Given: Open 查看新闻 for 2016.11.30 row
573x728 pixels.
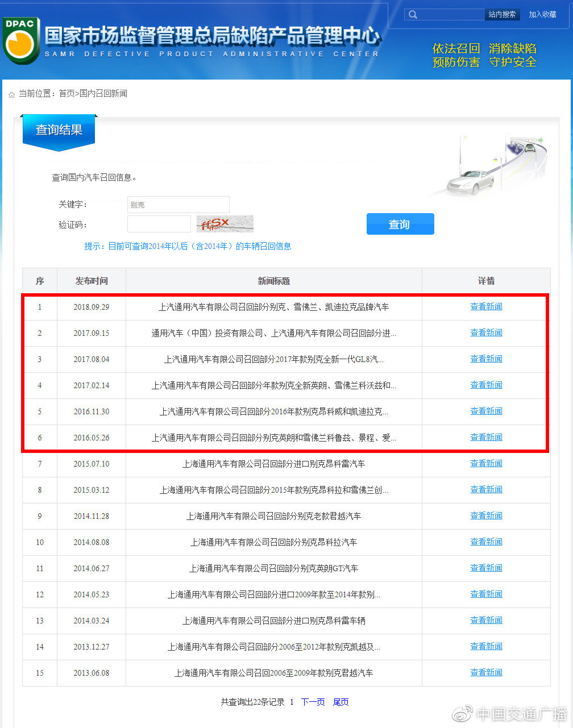Looking at the screenshot, I should (486, 411).
